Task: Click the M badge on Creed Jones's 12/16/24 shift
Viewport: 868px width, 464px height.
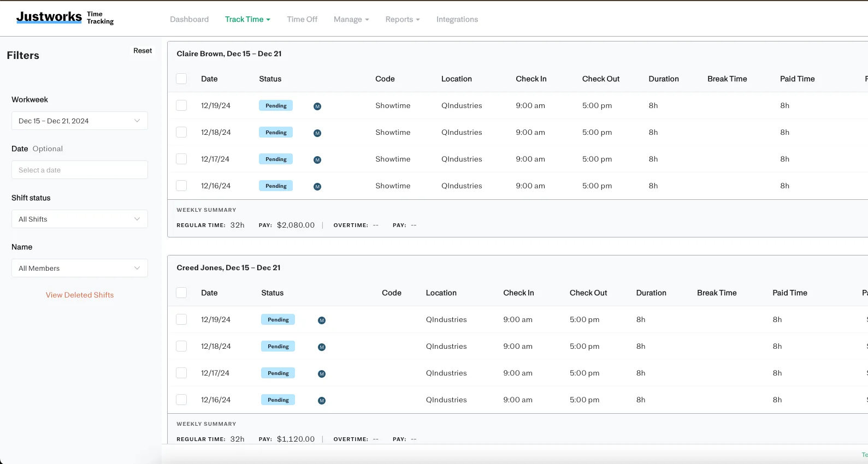Action: (x=322, y=401)
